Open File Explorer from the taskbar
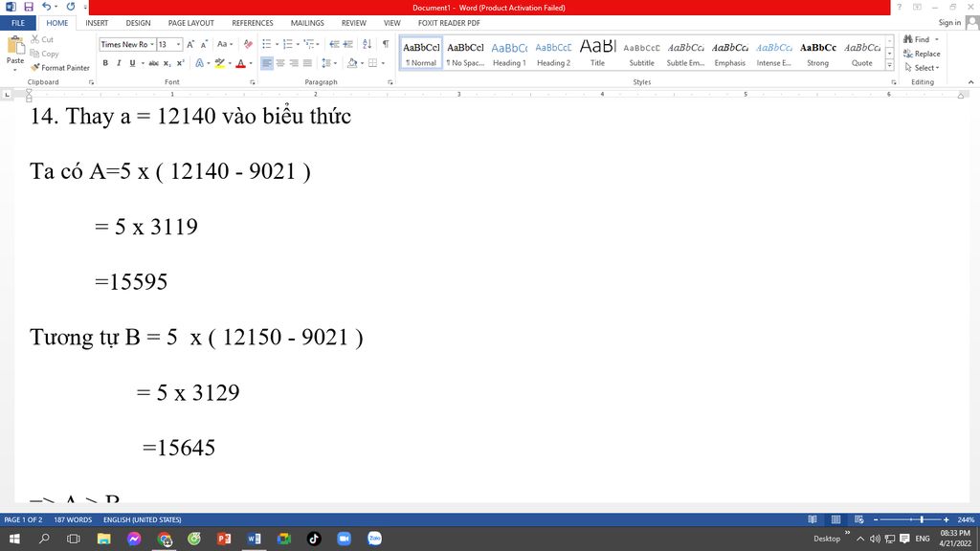Viewport: 980px width, 551px height. click(x=103, y=539)
